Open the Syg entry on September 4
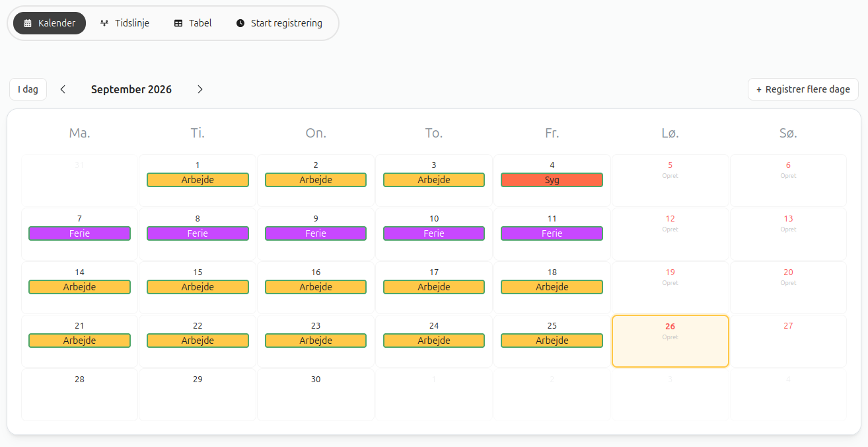 click(x=552, y=180)
